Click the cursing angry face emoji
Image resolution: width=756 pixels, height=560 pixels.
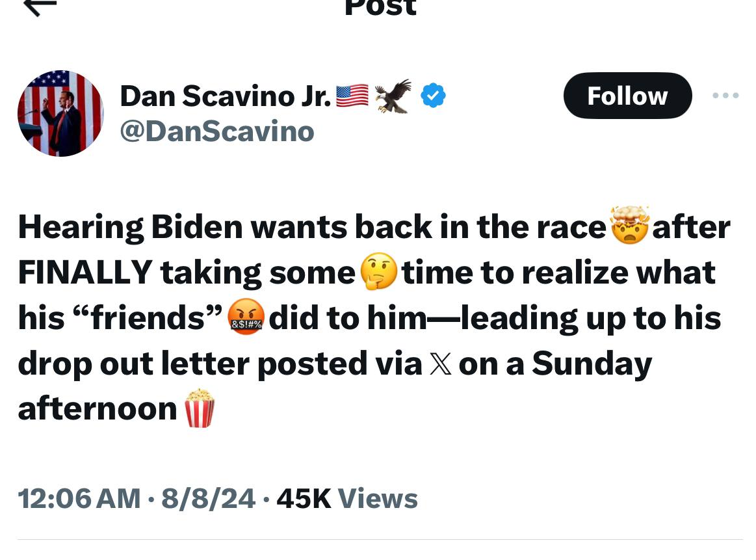pos(245,318)
